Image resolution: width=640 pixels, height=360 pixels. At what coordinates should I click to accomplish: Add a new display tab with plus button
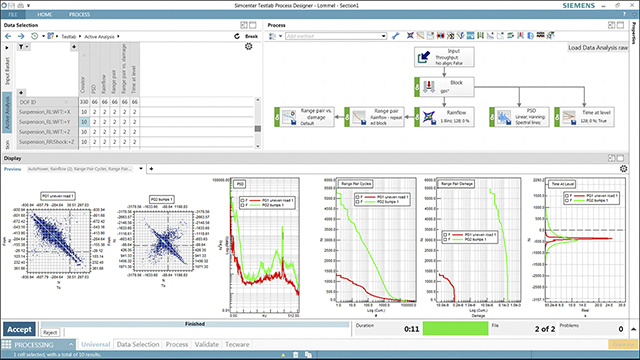point(151,169)
